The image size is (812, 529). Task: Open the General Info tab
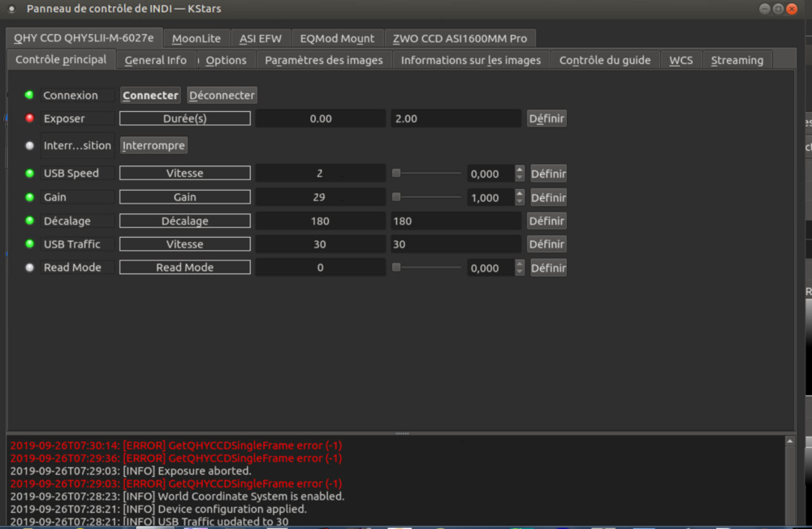[x=156, y=60]
